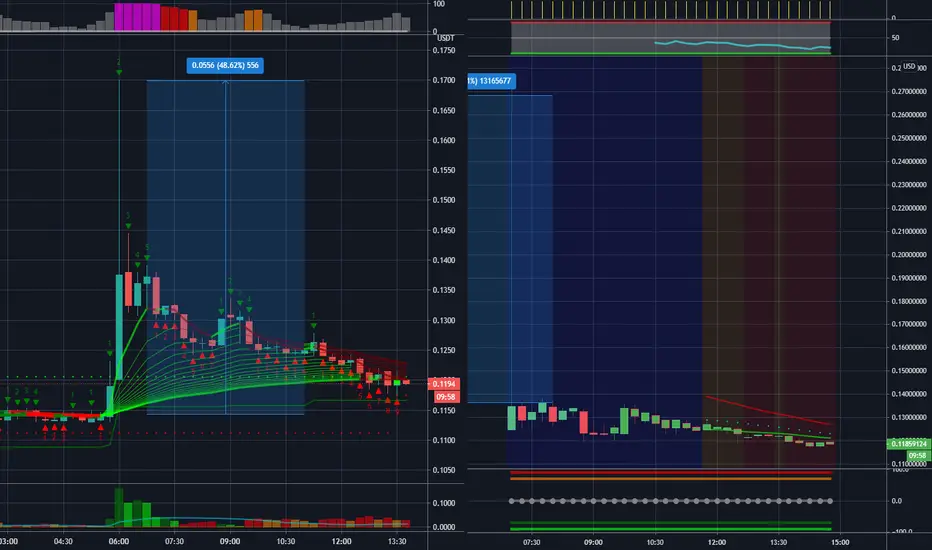Viewport: 932px width, 550px height.
Task: Click the 03:00 time axis label
Action: tap(9, 542)
